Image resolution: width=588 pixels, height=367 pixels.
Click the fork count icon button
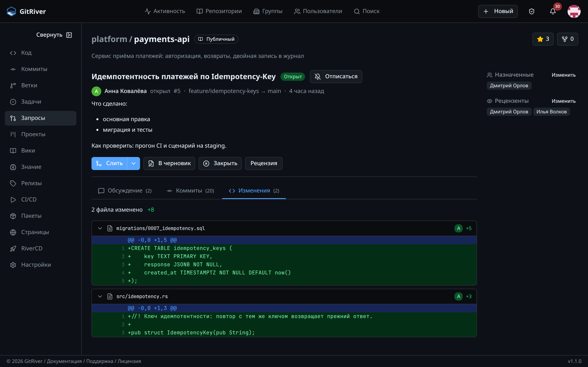coord(567,39)
